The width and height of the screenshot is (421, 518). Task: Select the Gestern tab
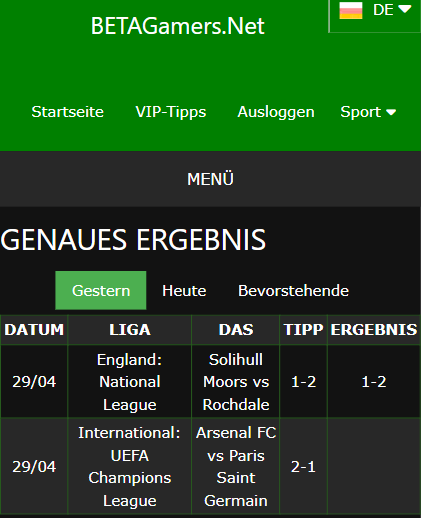(x=101, y=290)
